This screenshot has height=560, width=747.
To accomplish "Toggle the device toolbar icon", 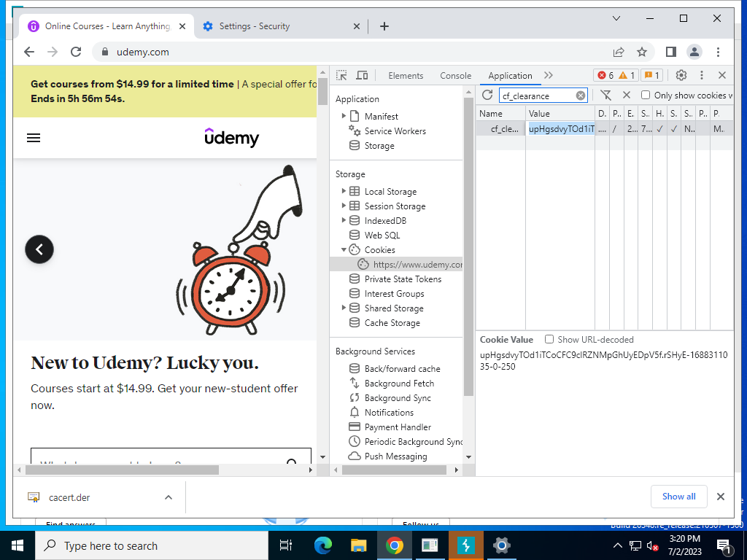I will 362,75.
